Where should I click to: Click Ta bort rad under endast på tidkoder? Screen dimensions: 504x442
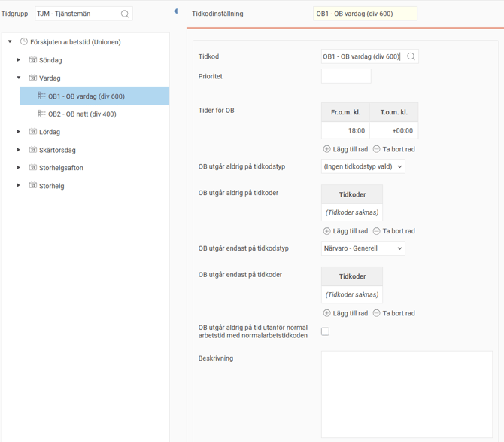click(x=394, y=313)
